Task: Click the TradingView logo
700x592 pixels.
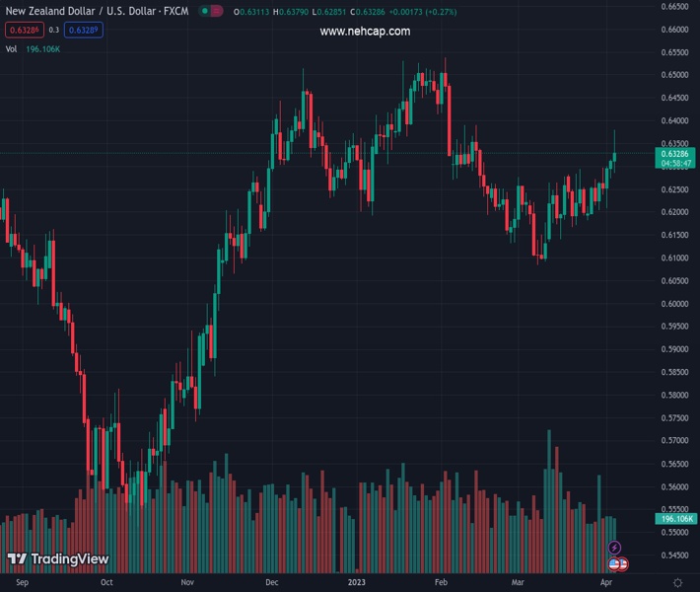Action: coord(57,559)
